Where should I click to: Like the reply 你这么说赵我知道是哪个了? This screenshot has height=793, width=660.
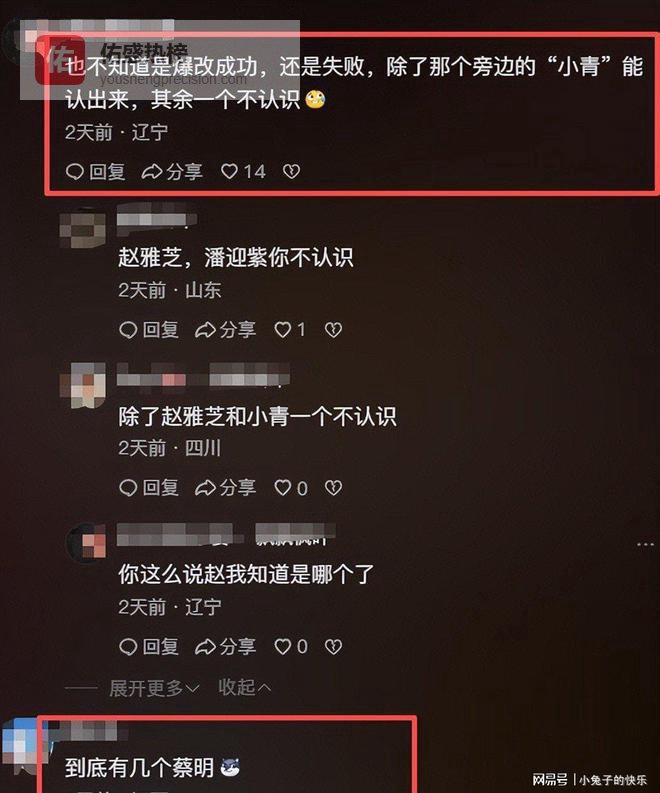(x=291, y=646)
